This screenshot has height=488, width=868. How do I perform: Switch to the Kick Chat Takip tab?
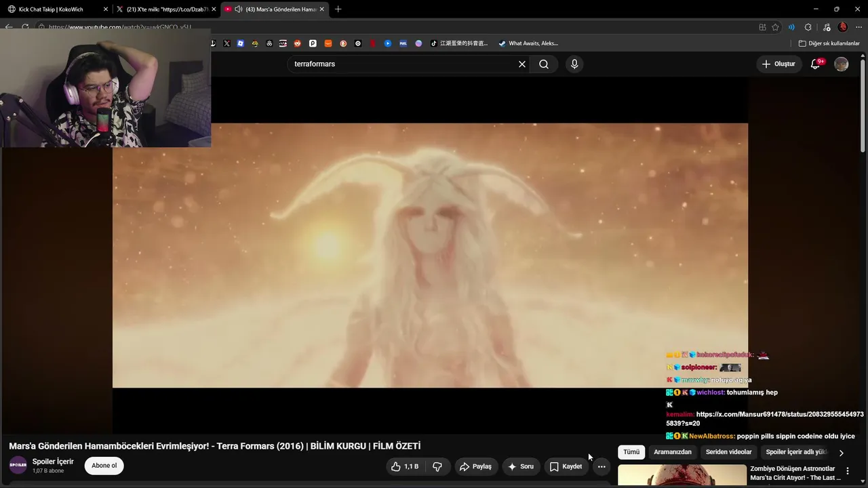(56, 9)
